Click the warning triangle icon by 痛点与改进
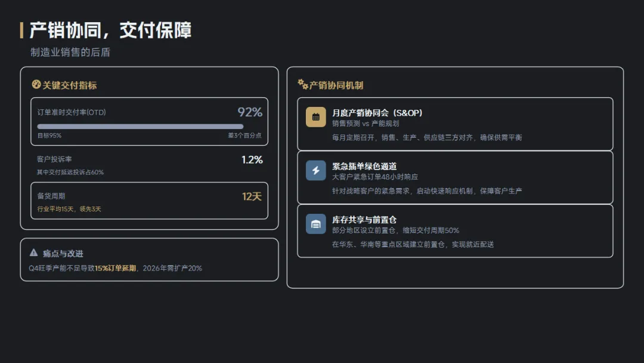The width and height of the screenshot is (644, 363). click(34, 253)
